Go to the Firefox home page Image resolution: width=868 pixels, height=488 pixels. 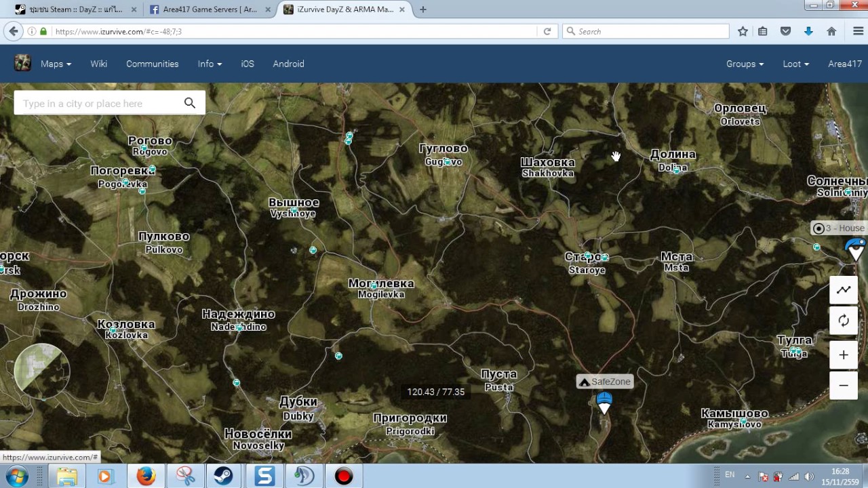point(831,31)
